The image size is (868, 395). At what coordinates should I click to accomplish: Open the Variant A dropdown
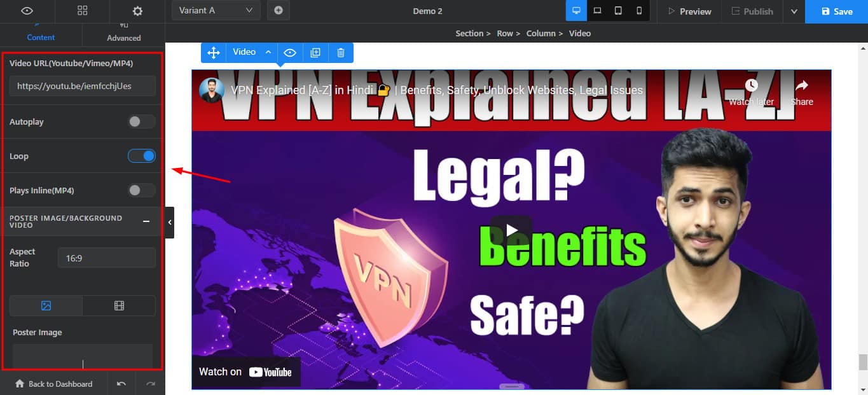(216, 11)
